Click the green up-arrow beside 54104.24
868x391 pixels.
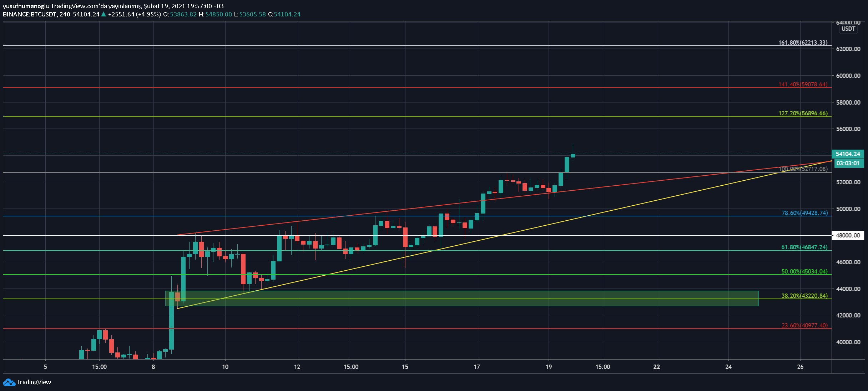[x=104, y=14]
